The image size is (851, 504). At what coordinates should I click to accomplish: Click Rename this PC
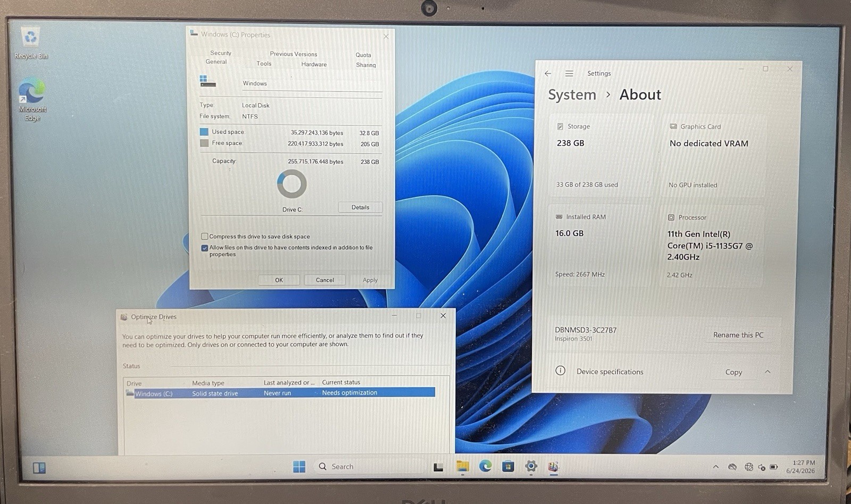pyautogui.click(x=738, y=335)
